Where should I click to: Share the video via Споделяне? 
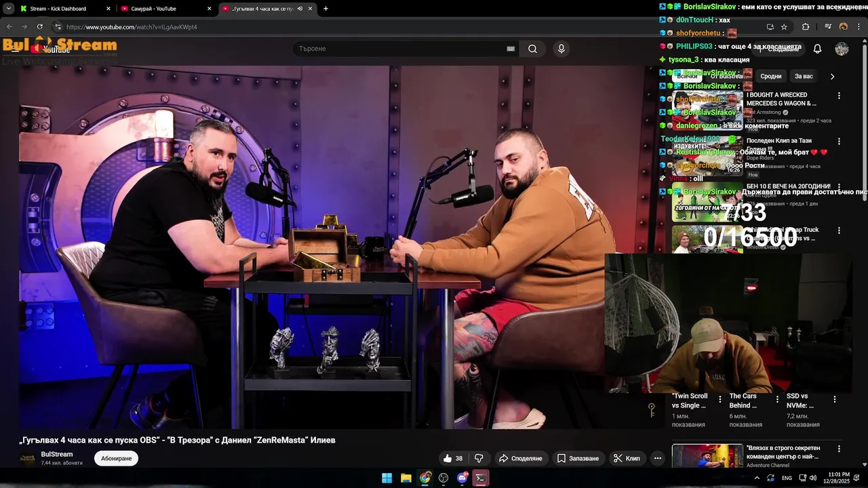tap(520, 458)
